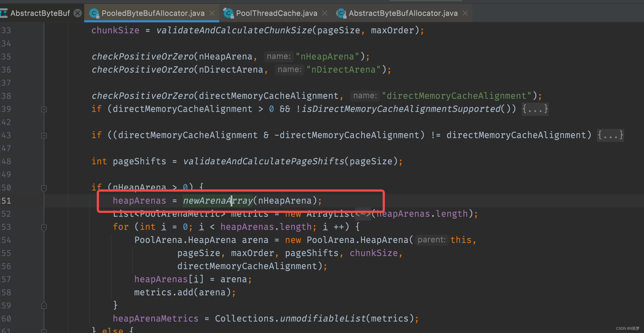This screenshot has width=644, height=333.
Task: Expand the folded block at line 239
Action: tap(44, 109)
